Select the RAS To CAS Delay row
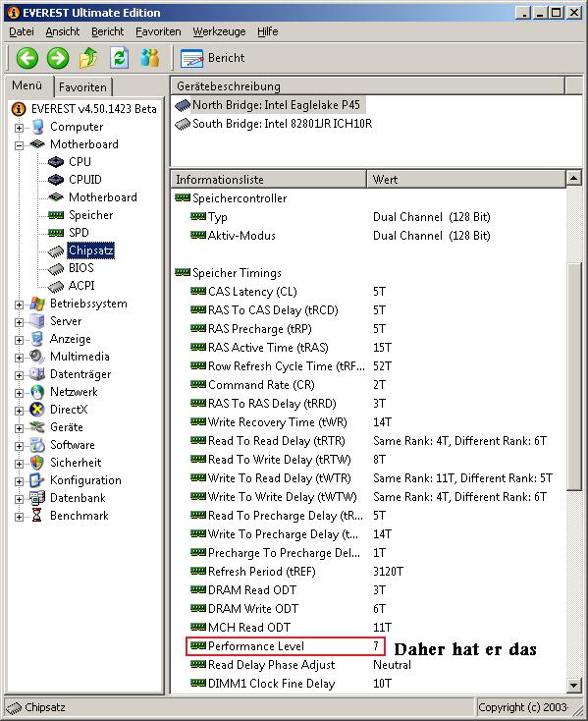This screenshot has height=721, width=588. point(367,310)
